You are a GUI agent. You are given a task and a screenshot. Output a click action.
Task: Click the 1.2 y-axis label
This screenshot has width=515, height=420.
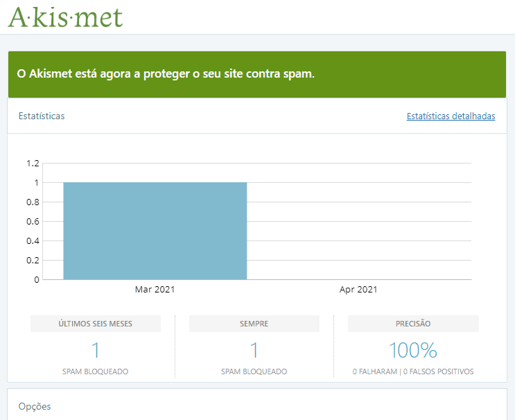[33, 163]
